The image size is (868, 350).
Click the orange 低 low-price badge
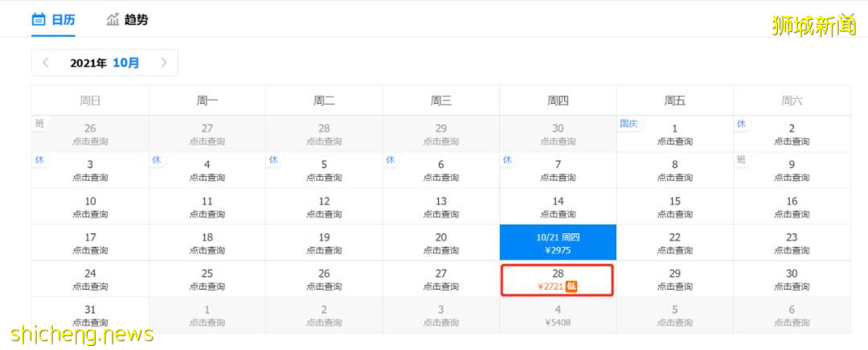(572, 287)
